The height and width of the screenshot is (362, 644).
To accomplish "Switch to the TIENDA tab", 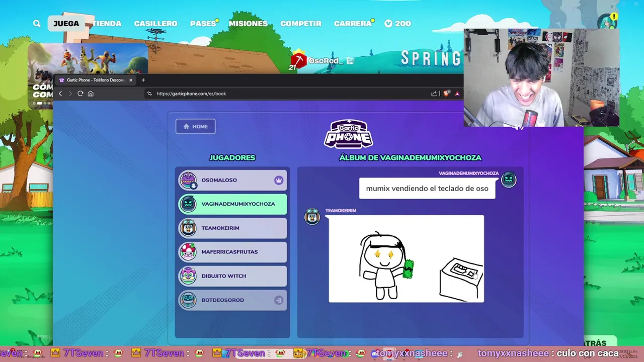I will [107, 24].
